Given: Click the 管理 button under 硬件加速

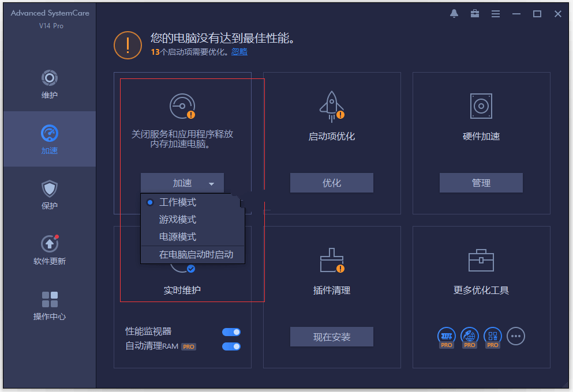Looking at the screenshot, I should coord(481,183).
